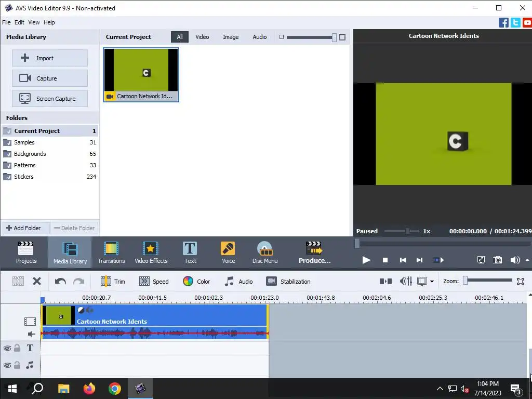Select the Patterns folder
Viewport: 532px width, 399px height.
[50, 165]
